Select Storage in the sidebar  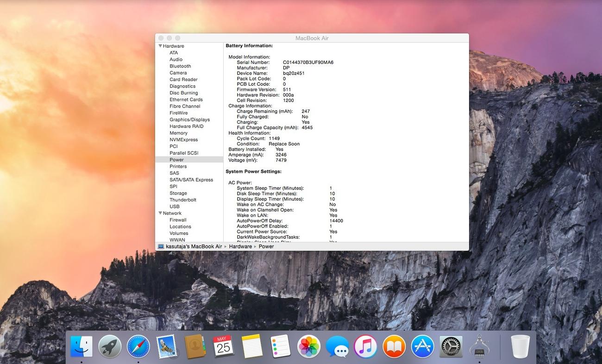[x=178, y=193]
